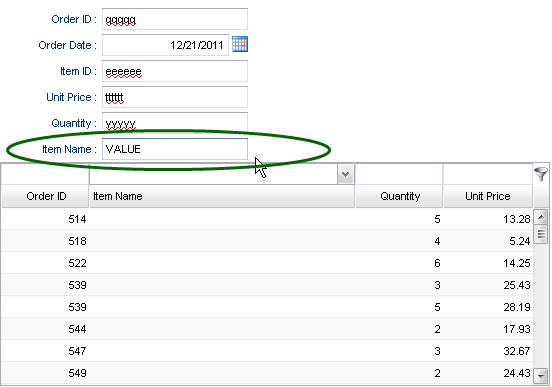Click quantity 6 in the 522 row
Screen dimensions: 552x387
tap(399, 263)
